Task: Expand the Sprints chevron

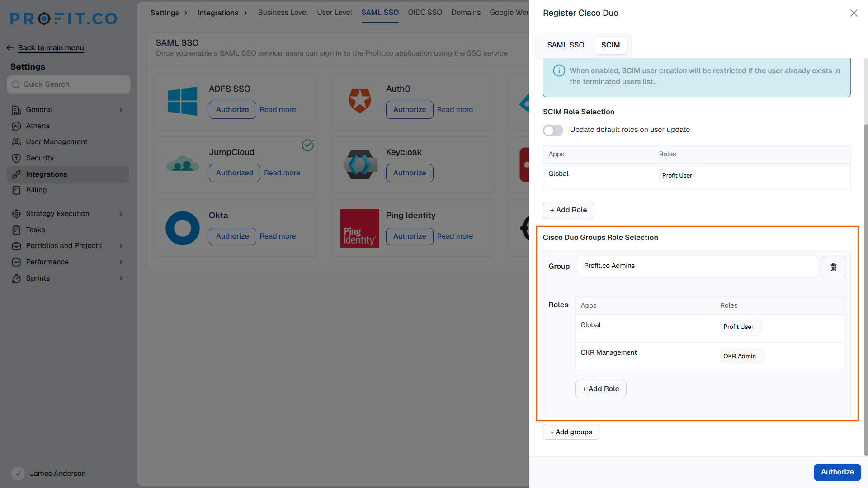Action: (x=121, y=278)
